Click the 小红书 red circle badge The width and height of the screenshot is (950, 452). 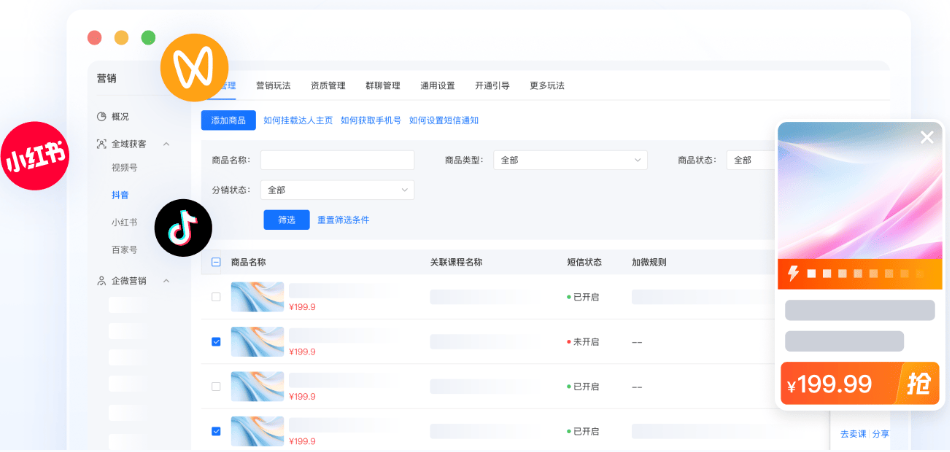pos(35,156)
